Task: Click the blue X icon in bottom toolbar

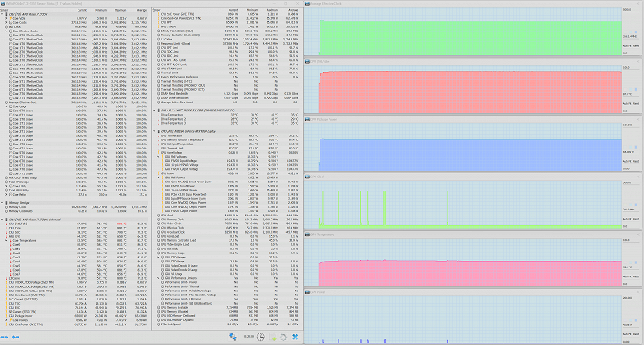Action: (x=295, y=337)
